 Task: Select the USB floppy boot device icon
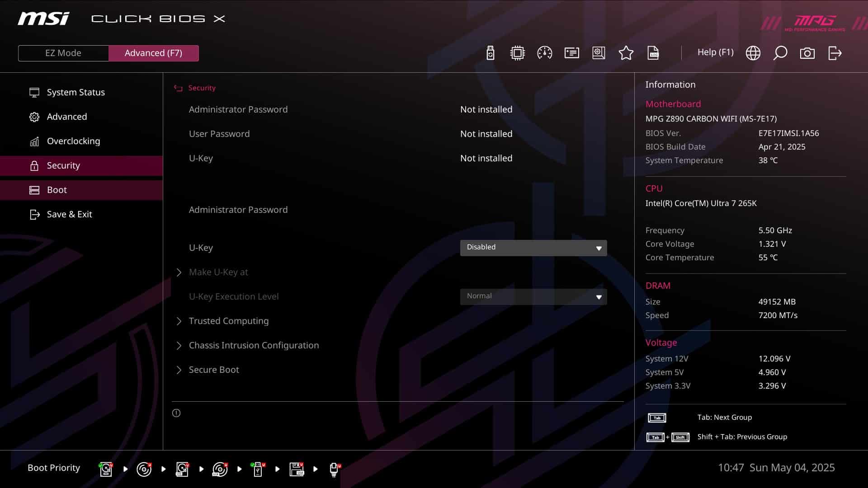coord(297,469)
